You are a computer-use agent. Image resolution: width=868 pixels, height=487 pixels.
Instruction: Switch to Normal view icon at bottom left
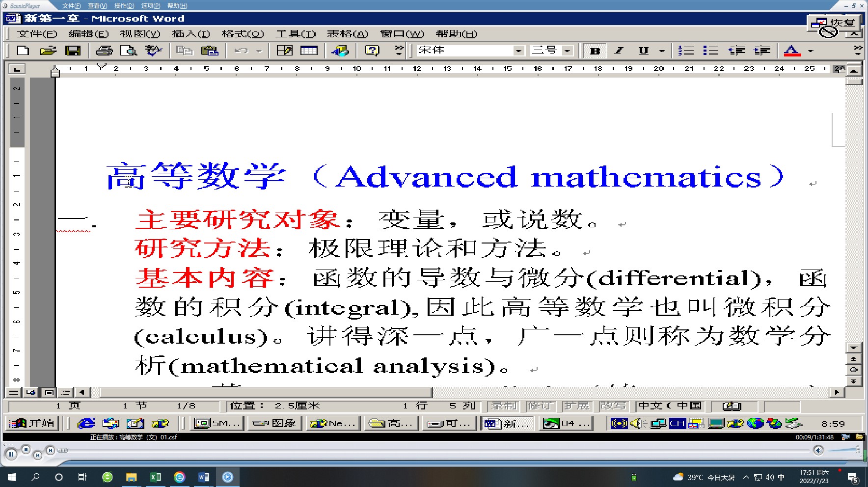click(14, 392)
